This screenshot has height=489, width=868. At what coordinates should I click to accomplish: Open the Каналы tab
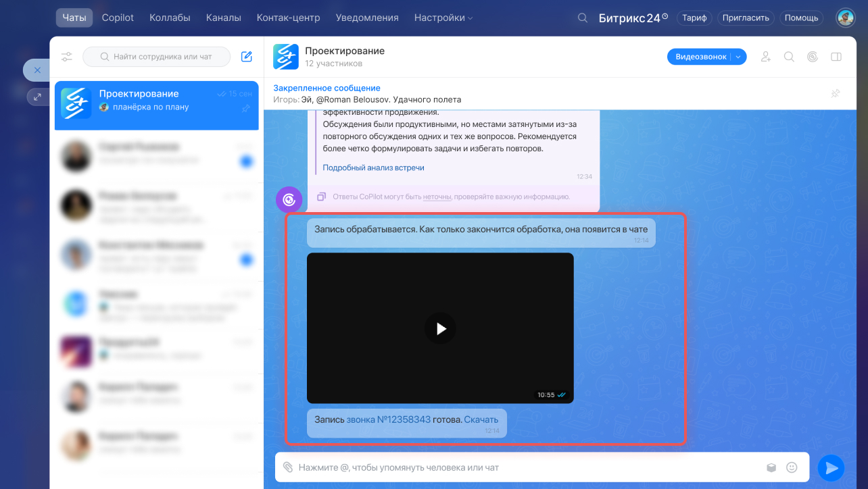click(x=223, y=18)
